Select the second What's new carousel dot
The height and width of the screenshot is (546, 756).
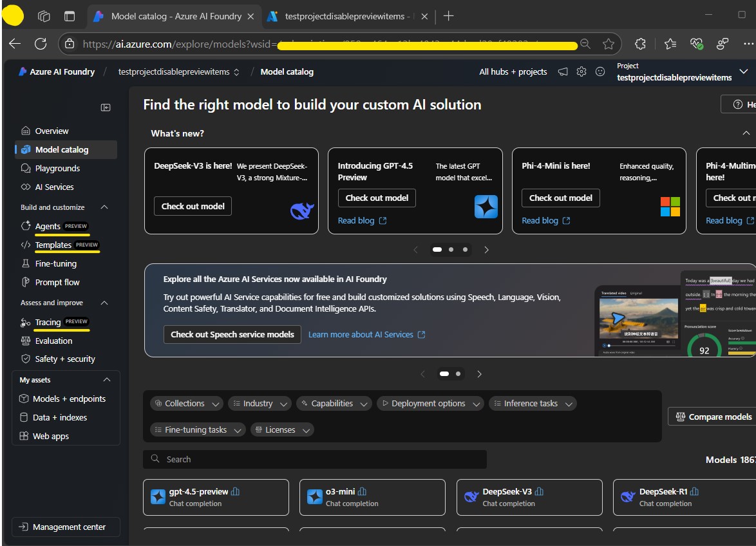[451, 250]
